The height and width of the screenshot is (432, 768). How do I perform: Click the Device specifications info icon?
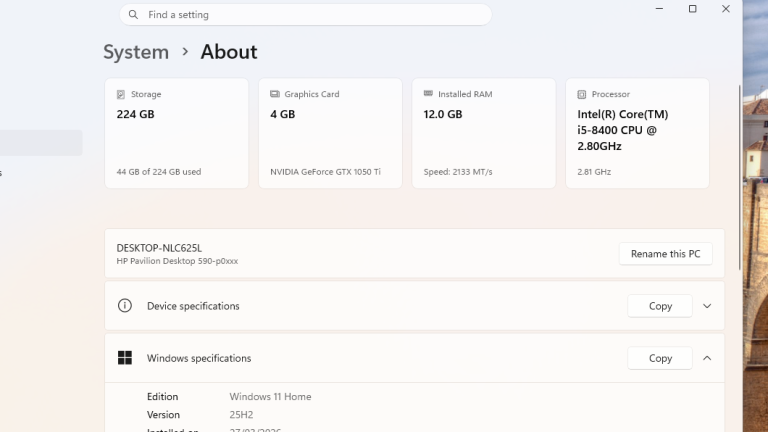pos(125,306)
